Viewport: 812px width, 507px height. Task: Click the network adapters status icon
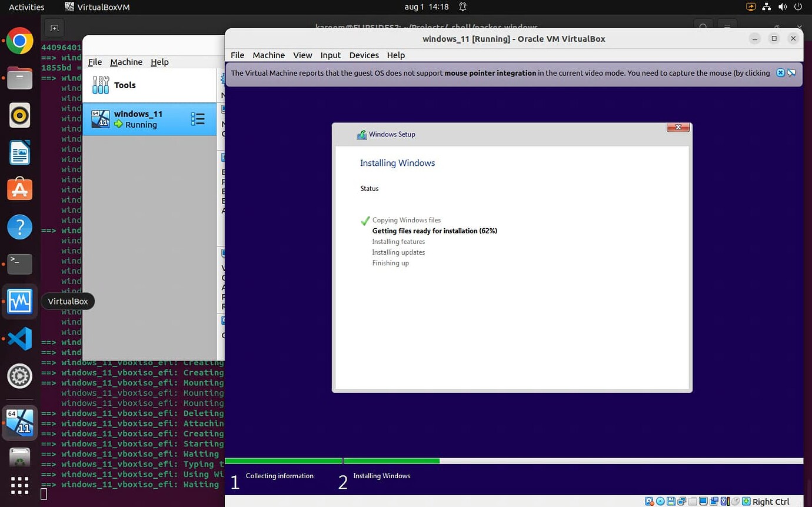[681, 501]
